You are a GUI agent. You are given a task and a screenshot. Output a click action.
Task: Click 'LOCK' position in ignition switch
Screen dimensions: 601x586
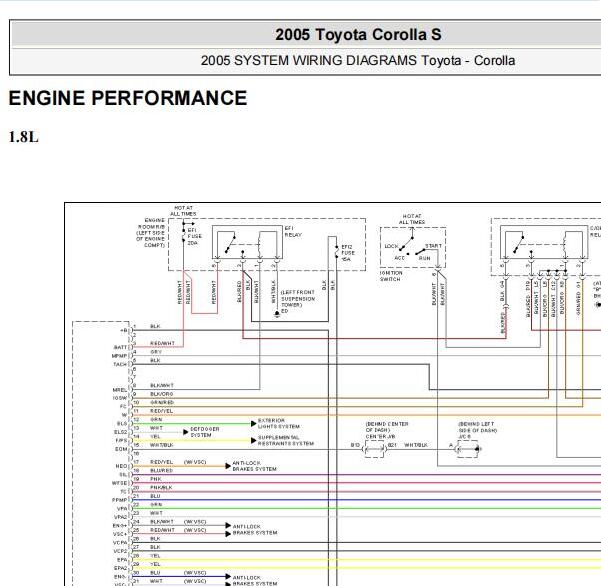tap(391, 246)
